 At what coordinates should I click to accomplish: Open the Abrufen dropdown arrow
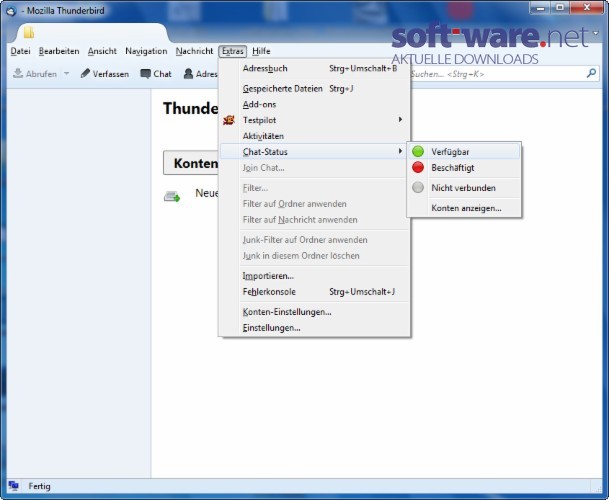point(66,73)
